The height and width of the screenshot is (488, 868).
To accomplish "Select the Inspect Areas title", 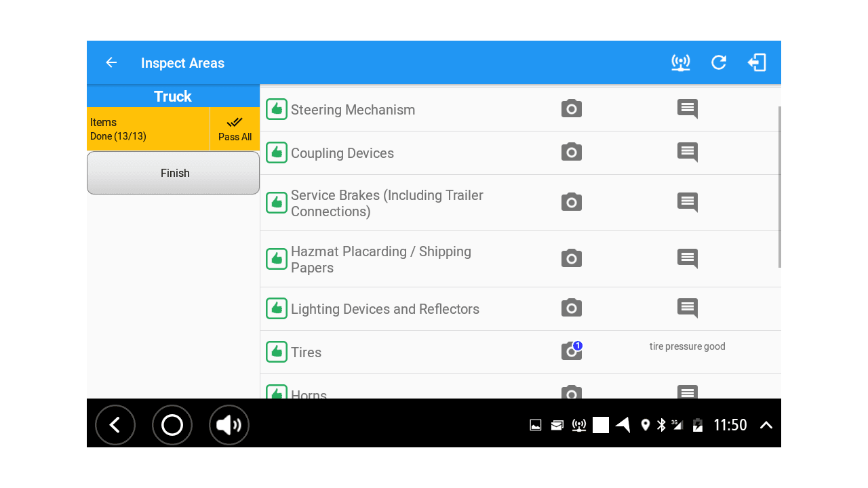I will (x=182, y=63).
